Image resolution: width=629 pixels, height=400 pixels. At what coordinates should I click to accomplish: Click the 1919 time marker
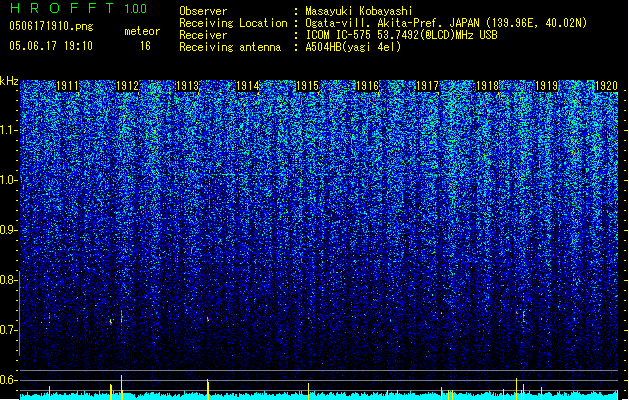tap(547, 86)
